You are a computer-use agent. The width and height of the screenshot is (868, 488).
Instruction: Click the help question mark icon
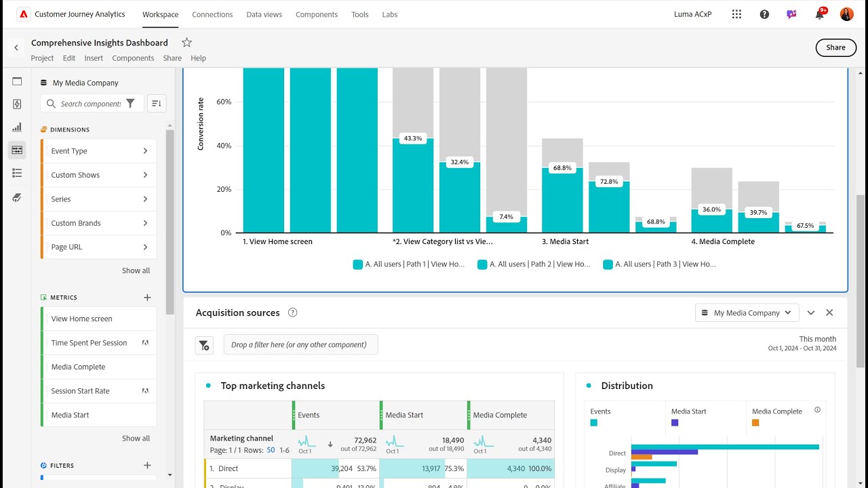[764, 14]
